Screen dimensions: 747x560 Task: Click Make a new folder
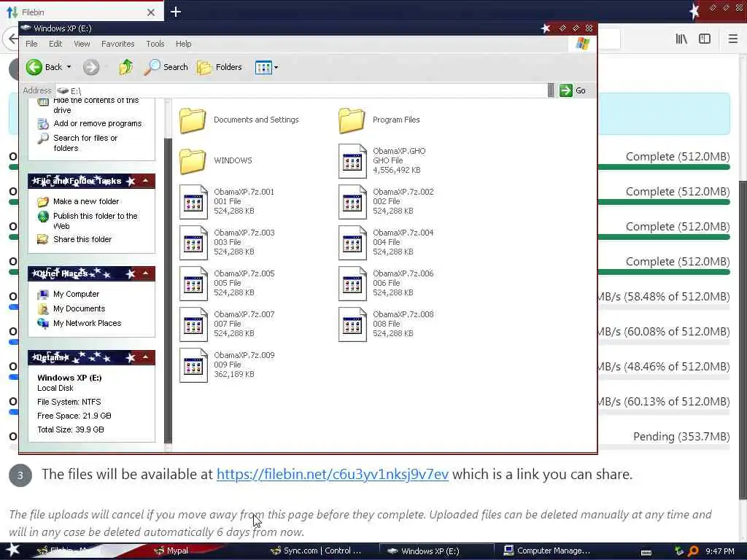pos(78,201)
